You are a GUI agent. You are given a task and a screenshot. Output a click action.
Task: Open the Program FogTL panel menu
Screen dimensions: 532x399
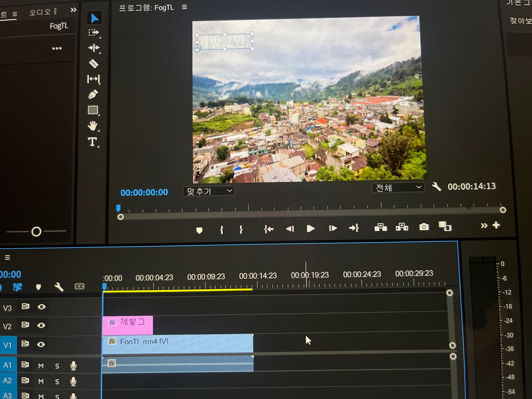(184, 7)
